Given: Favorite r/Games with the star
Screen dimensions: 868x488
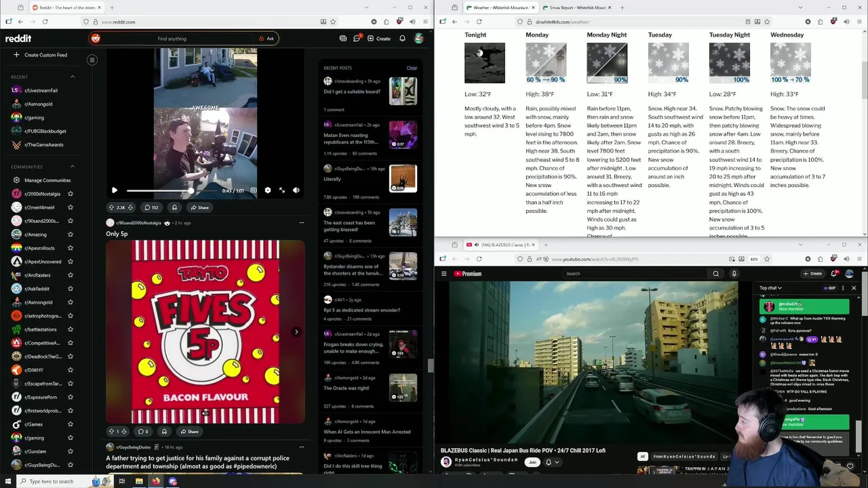Looking at the screenshot, I should 71,424.
